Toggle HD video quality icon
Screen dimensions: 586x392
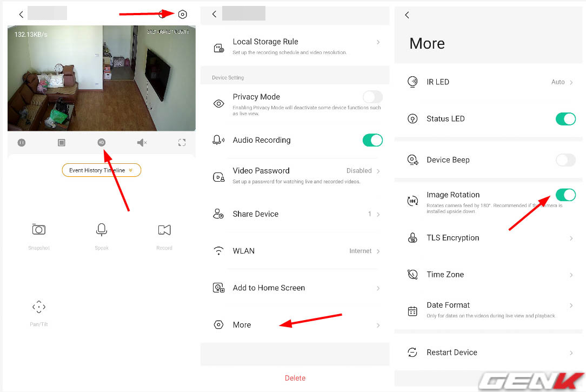(102, 143)
